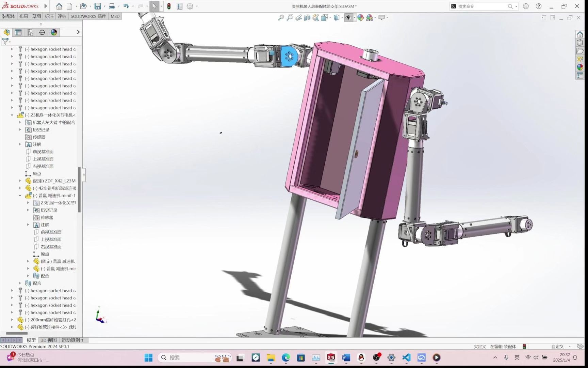Select 前视基准面 under 23机身一体化关节电机
588x368 pixels.
tap(43, 152)
